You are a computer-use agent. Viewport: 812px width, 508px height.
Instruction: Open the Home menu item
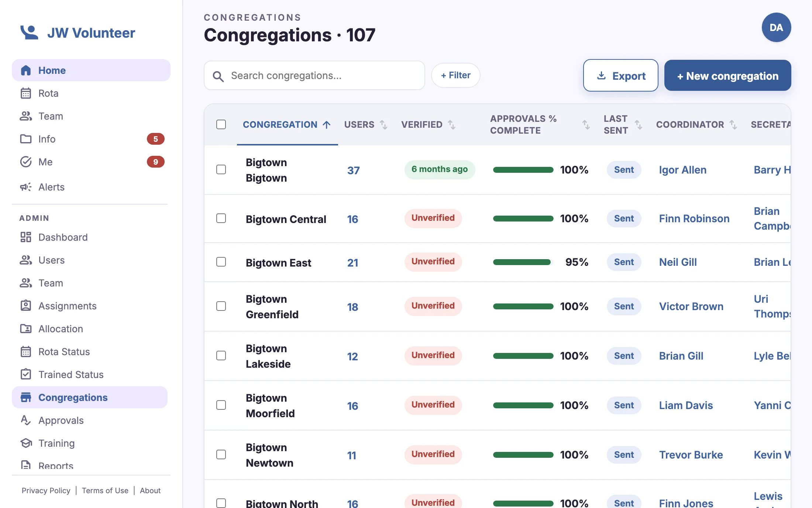[91, 70]
